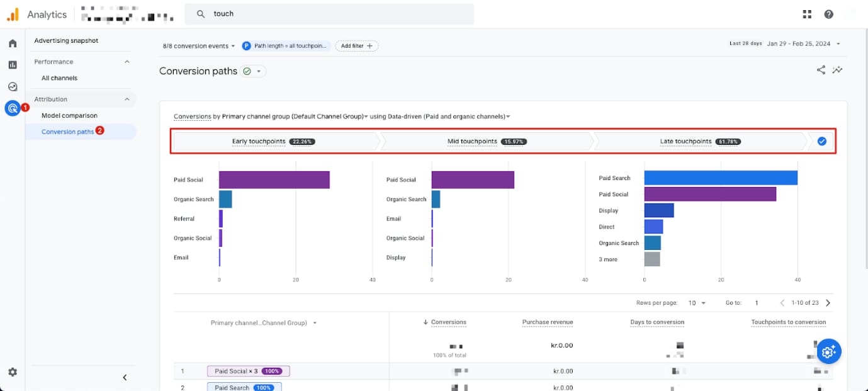
Task: Click the search field containing touch
Action: click(x=329, y=14)
